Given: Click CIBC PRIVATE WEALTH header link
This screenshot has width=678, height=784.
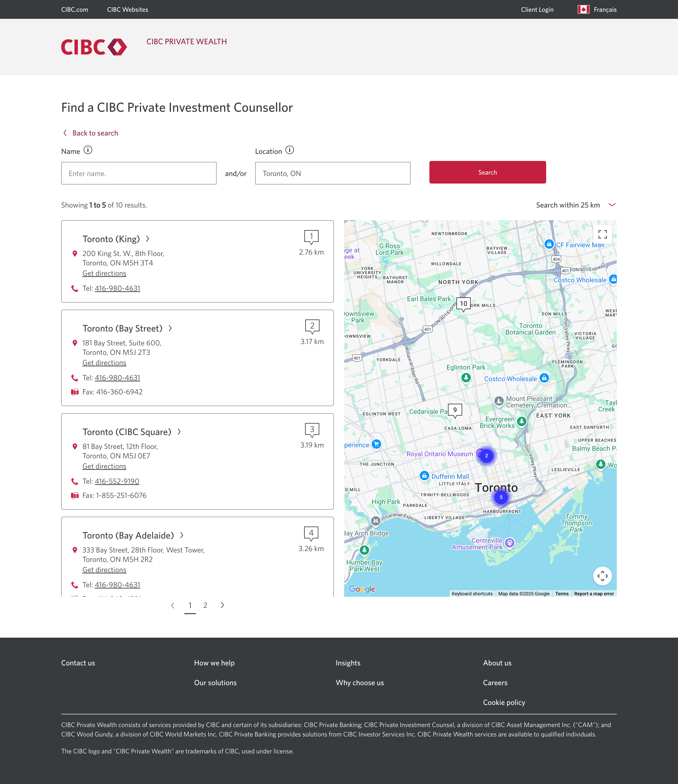Looking at the screenshot, I should (x=187, y=42).
